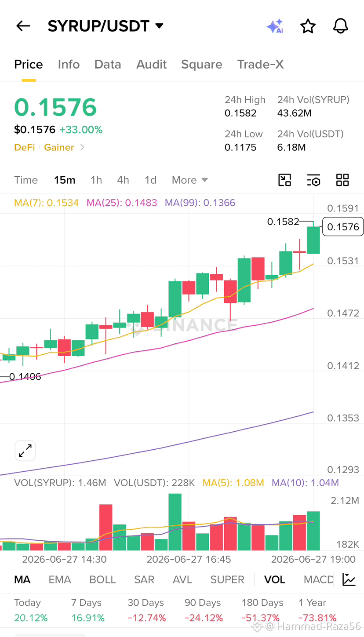The width and height of the screenshot is (364, 637).
Task: Tap the 24h High value 0.1582
Action: [240, 113]
